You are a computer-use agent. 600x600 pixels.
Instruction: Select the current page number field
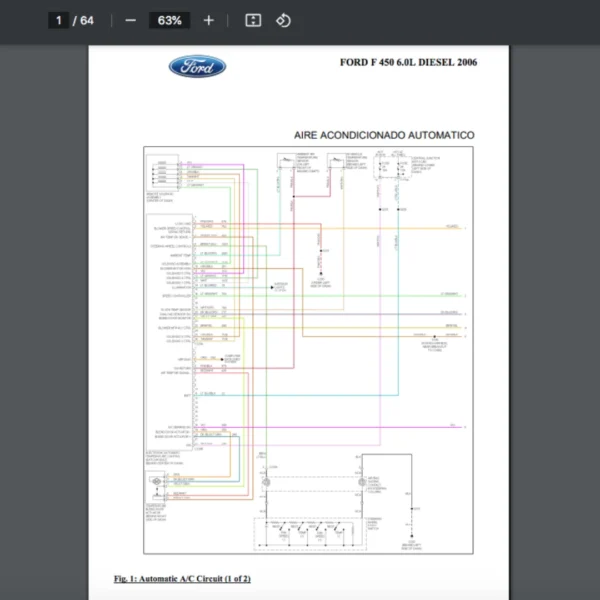coord(59,20)
